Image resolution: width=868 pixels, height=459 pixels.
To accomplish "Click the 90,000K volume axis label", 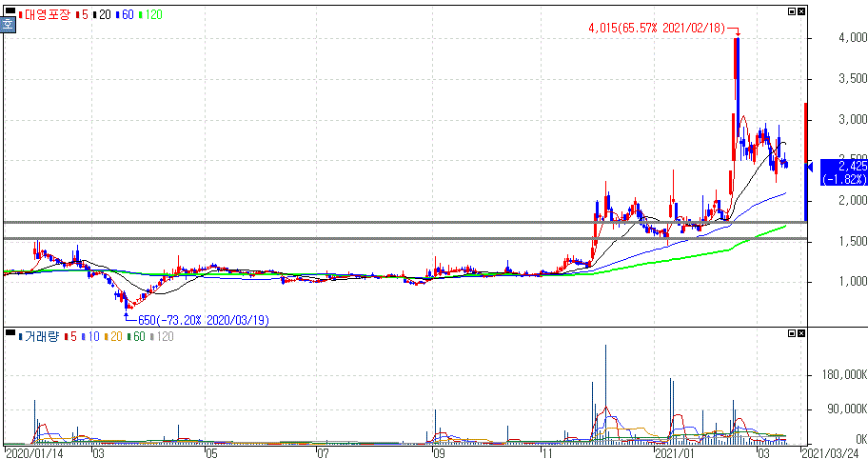I will [847, 409].
